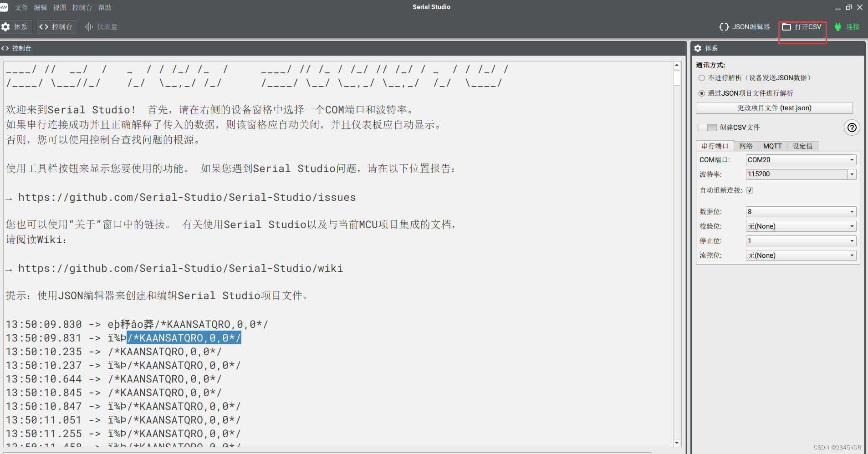Uncheck the 自动重新连接 checkbox
Screen dimensions: 868x454
(x=749, y=190)
